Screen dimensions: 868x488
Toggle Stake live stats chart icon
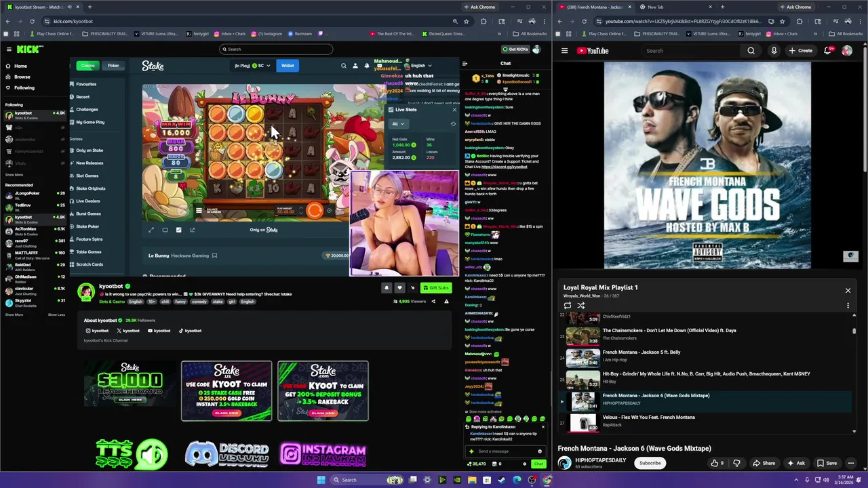[x=178, y=230]
